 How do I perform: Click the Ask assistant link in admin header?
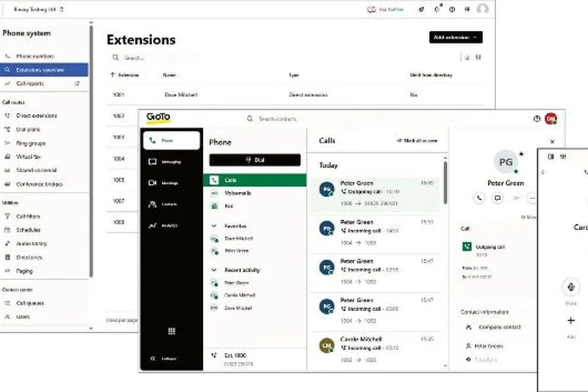[x=385, y=10]
